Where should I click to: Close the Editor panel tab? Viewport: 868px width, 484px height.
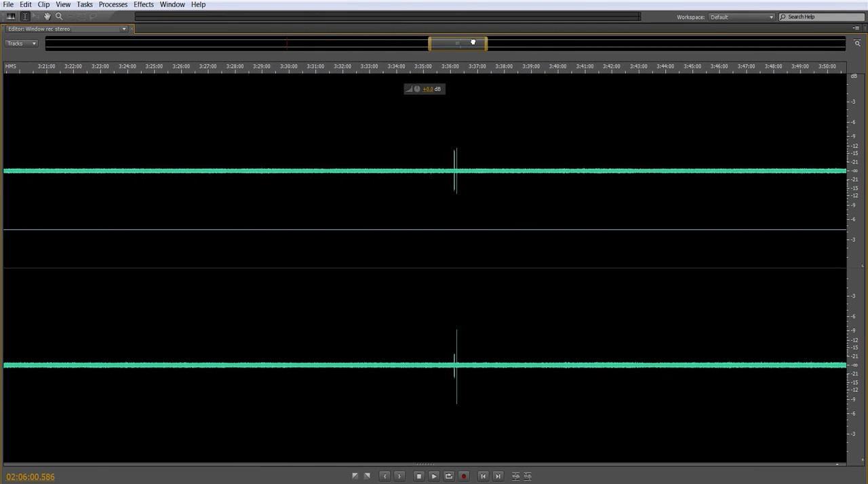click(x=132, y=29)
